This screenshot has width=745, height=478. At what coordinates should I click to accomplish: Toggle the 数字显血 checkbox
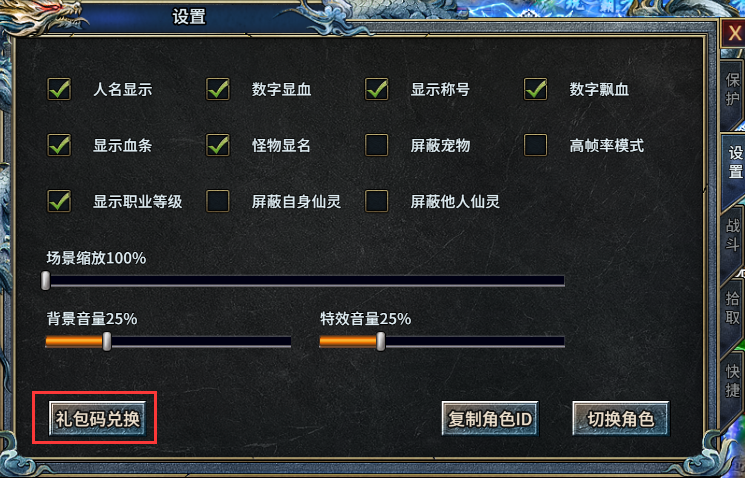point(218,89)
